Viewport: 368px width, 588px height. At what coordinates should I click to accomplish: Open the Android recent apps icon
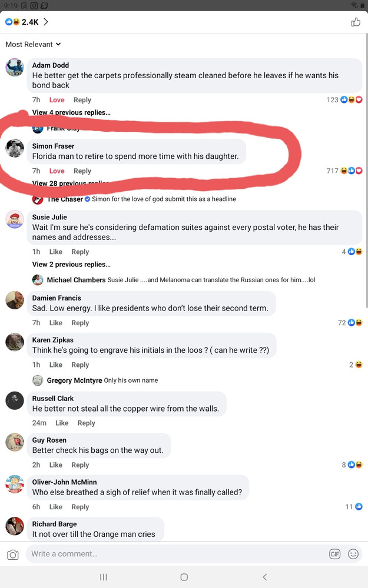tap(104, 577)
